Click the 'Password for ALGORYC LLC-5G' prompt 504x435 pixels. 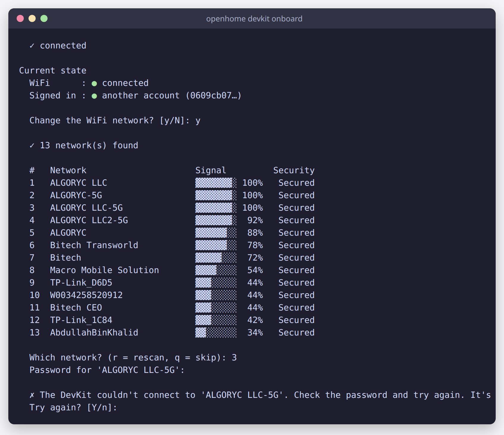(107, 370)
